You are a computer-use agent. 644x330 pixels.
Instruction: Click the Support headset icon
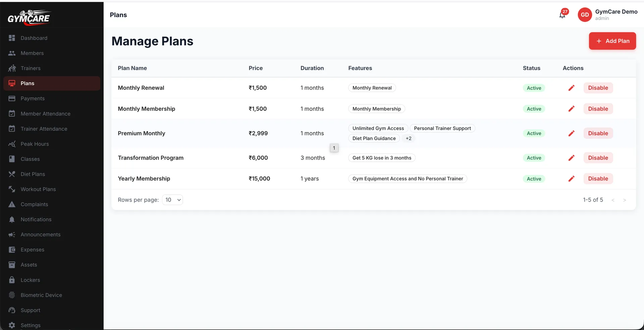pyautogui.click(x=12, y=310)
